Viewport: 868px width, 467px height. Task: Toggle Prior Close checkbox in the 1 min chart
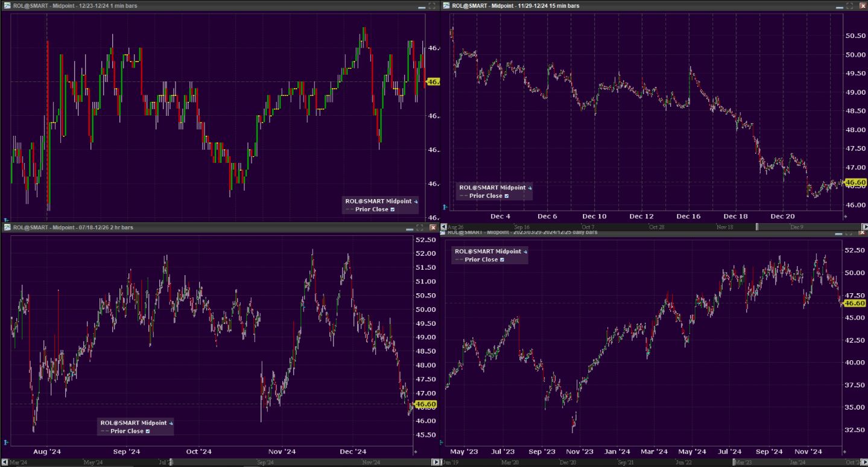tap(393, 209)
